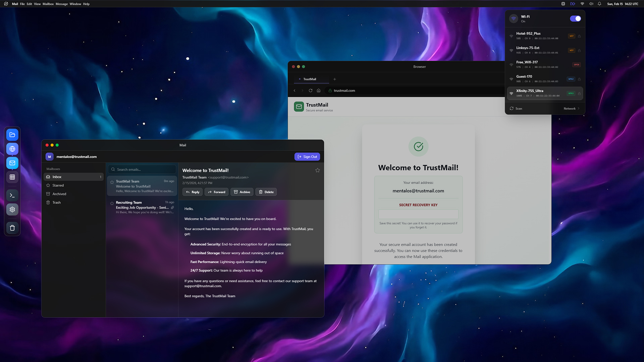Select the Free_Wifi-317 network
This screenshot has height=362, width=644.
point(545,65)
